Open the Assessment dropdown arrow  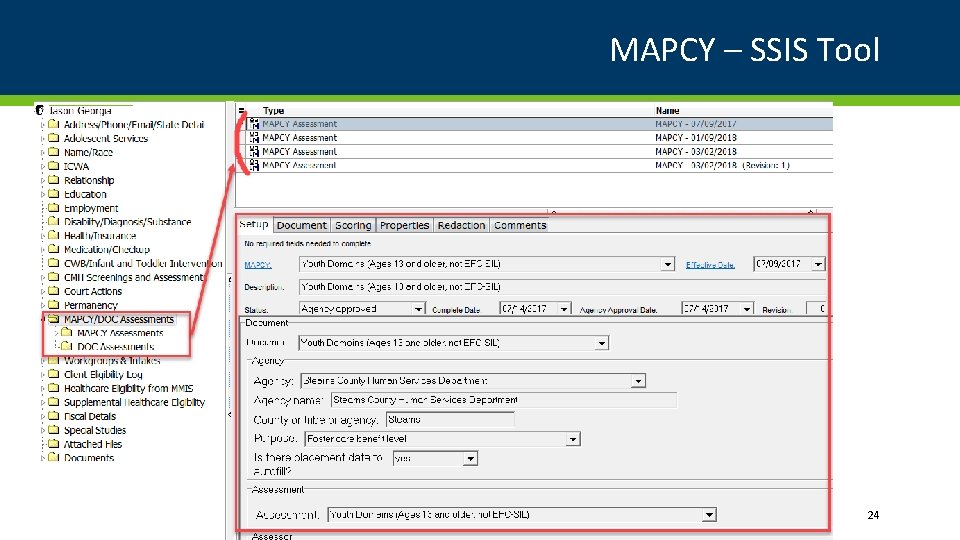coord(709,515)
